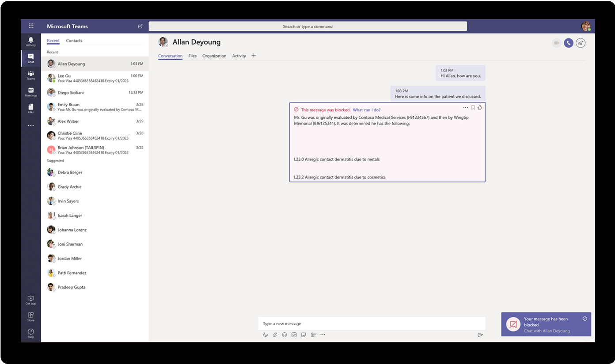
Task: Like the blocked message with thumbs up
Action: coord(480,107)
